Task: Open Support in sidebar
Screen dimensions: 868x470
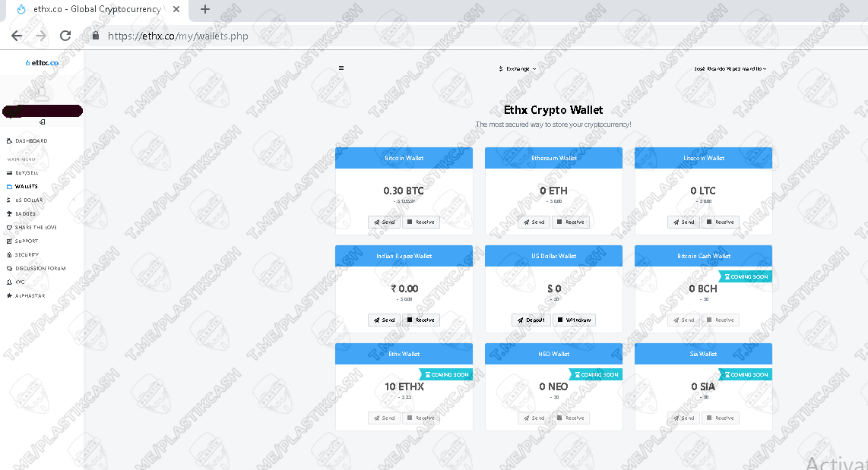Action: 22,241
